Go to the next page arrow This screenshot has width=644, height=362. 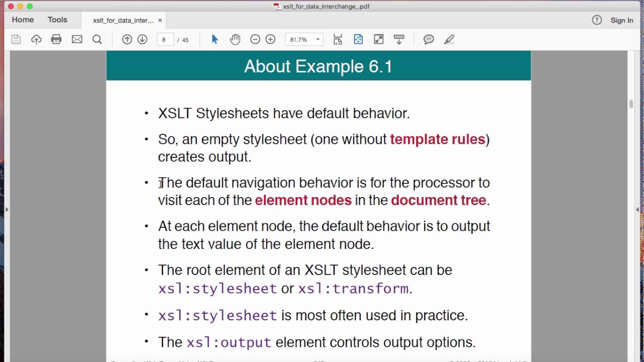click(142, 39)
